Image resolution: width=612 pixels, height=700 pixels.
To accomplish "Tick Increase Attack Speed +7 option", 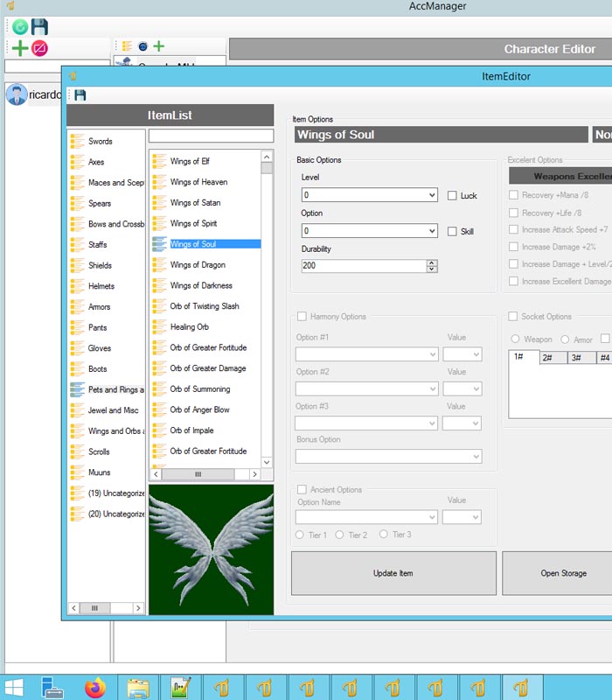I will 513,229.
